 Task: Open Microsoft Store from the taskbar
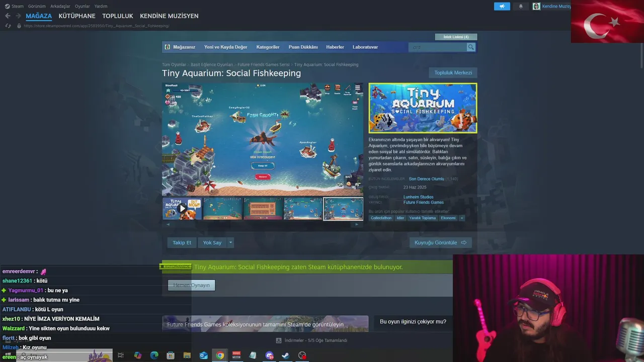pyautogui.click(x=171, y=355)
